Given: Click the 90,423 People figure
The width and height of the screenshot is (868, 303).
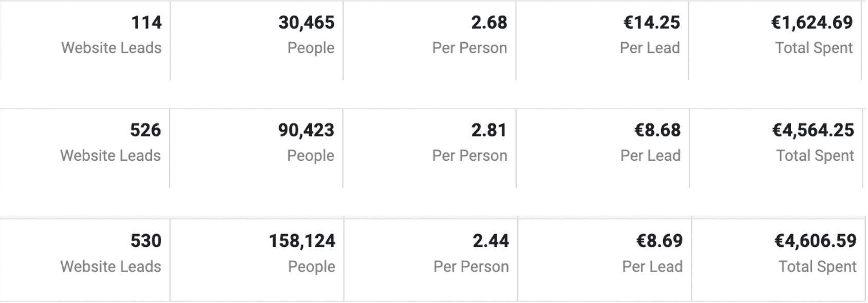Looking at the screenshot, I should (x=306, y=130).
